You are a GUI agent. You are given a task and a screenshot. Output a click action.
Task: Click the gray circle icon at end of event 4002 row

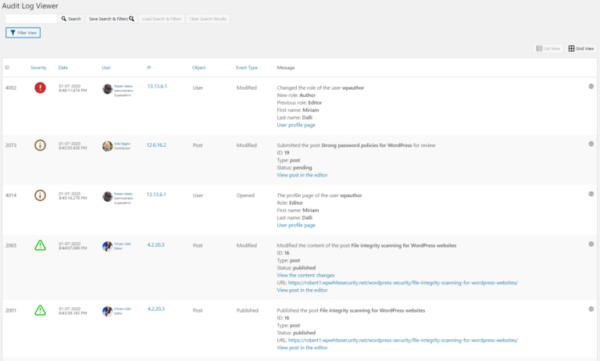click(591, 87)
